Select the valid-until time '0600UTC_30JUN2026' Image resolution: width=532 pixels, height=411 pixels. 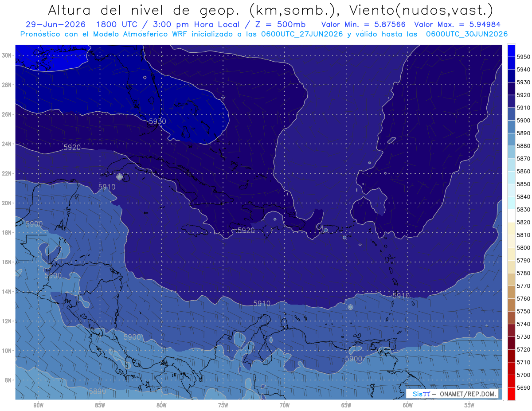tap(466, 34)
